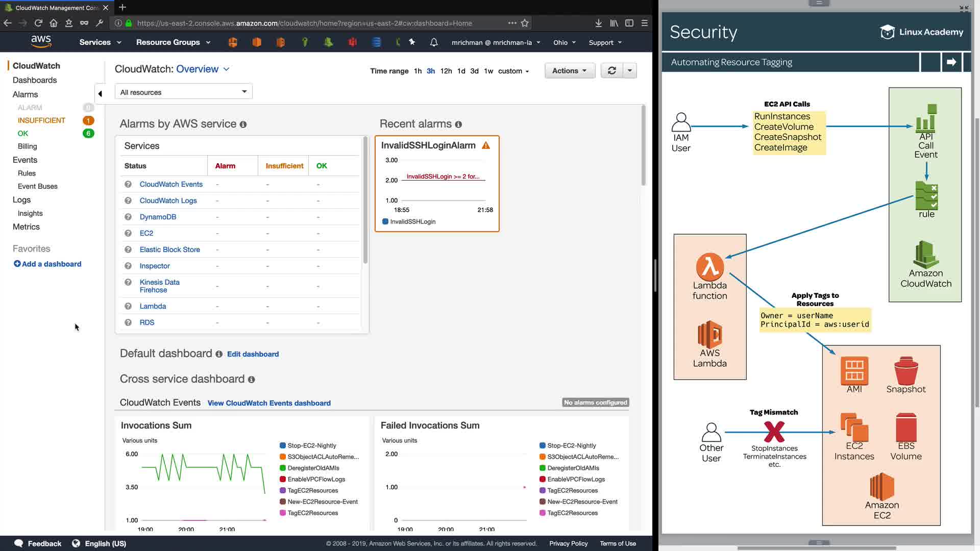Screen dimensions: 980x551
Task: Click info icon next to Alarms by AWS service
Action: pos(243,124)
